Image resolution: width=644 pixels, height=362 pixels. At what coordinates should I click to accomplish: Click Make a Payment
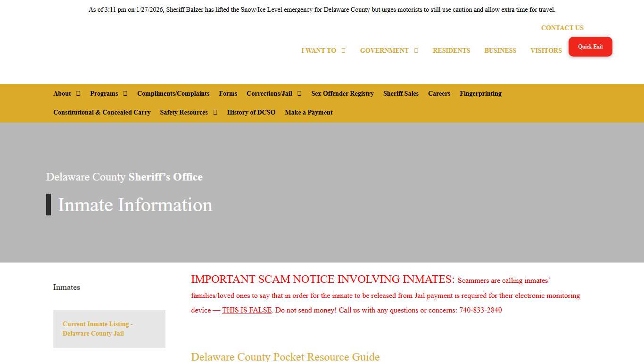tap(308, 112)
